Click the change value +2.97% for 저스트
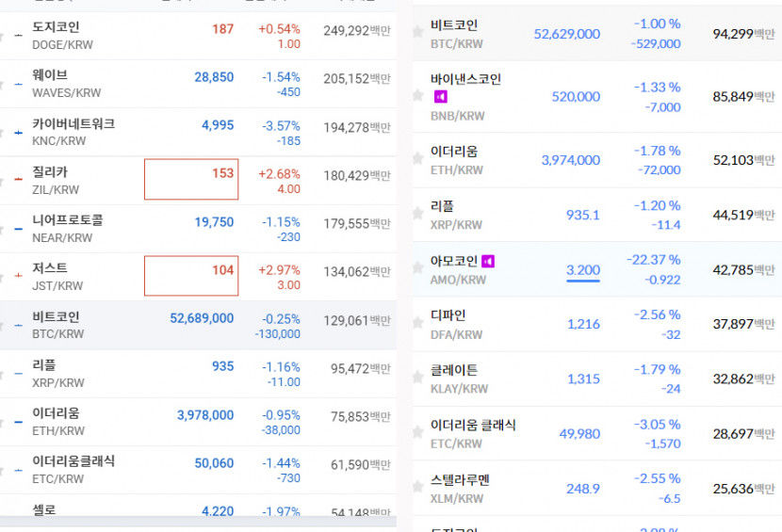782x532 pixels. point(279,270)
